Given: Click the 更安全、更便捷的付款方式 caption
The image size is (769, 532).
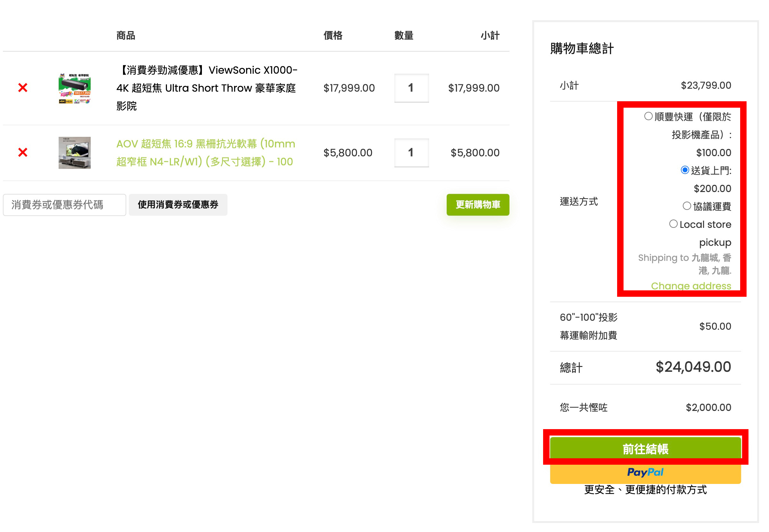Looking at the screenshot, I should point(645,490).
